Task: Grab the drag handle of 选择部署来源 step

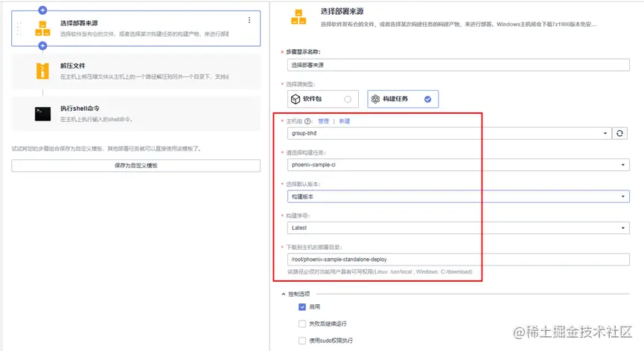Action: [x=19, y=29]
